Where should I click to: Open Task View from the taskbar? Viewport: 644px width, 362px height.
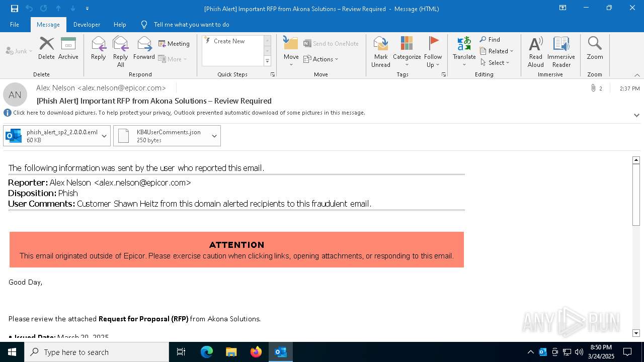point(181,352)
